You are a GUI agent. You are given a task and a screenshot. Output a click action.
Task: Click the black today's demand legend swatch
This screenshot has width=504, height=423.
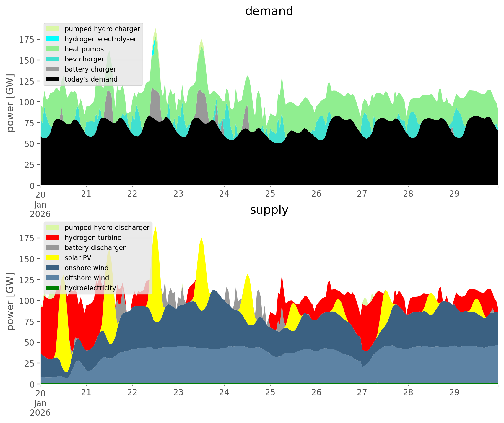pyautogui.click(x=53, y=79)
